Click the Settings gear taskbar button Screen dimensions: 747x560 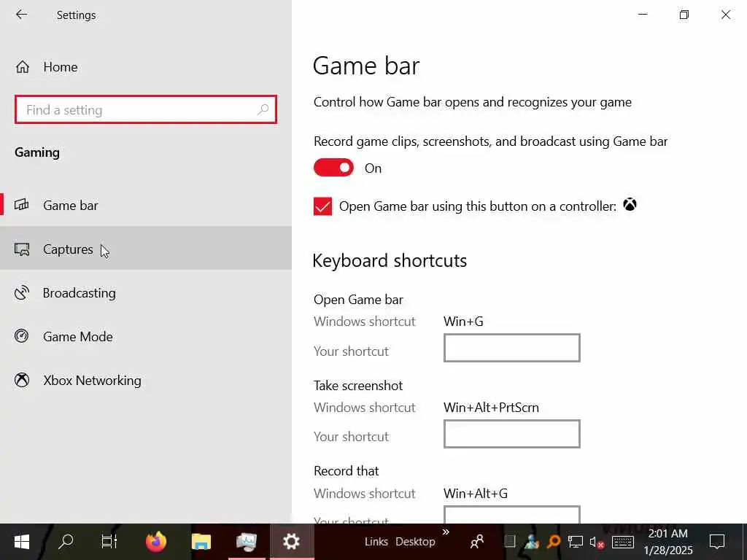(x=291, y=542)
